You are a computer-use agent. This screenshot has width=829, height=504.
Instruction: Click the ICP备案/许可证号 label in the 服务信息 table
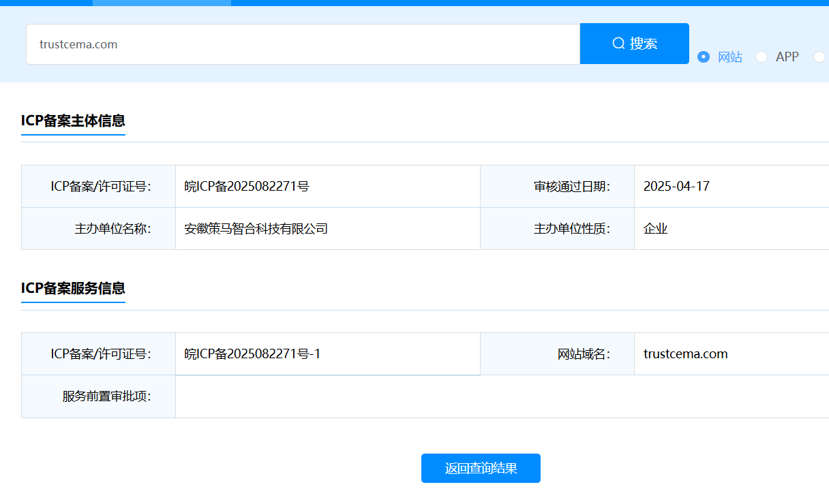click(101, 353)
